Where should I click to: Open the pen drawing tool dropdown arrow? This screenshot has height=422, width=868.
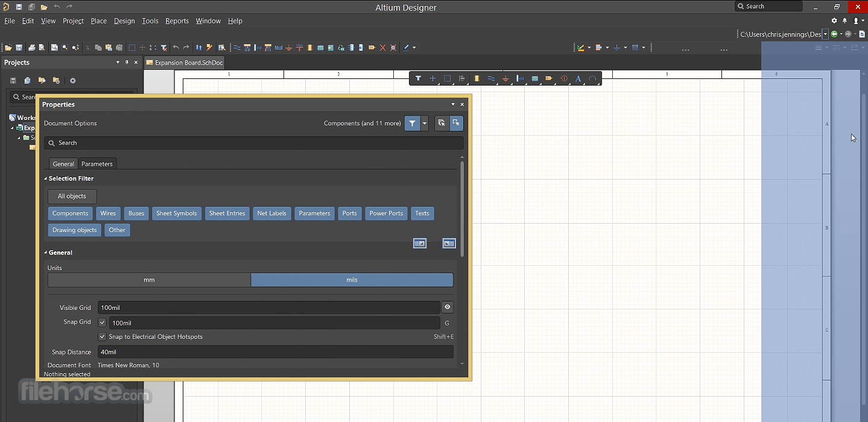click(x=414, y=48)
